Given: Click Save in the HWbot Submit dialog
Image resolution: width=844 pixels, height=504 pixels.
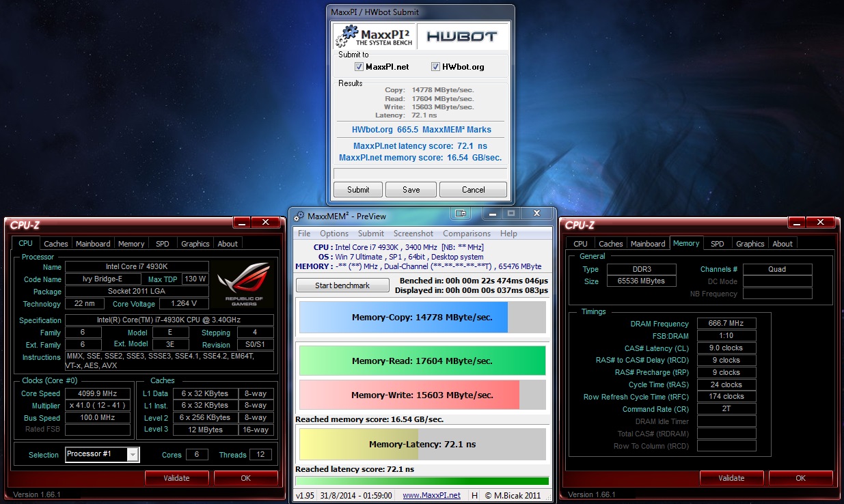Looking at the screenshot, I should [411, 190].
